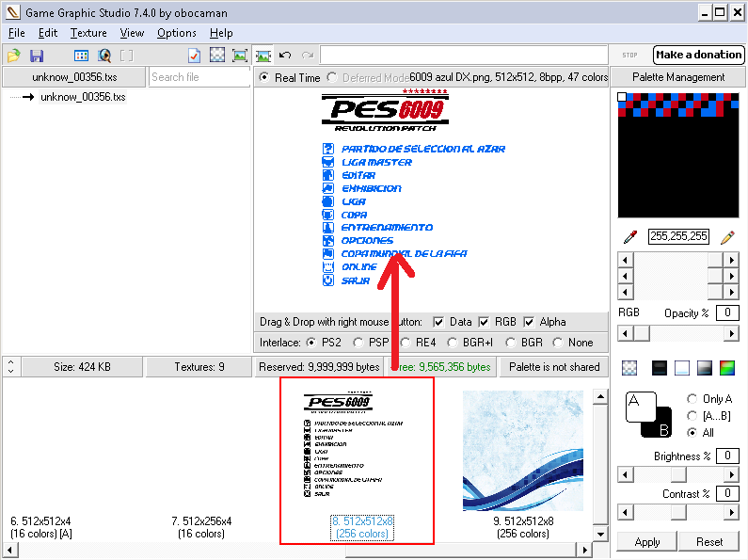Click the Opacity slider right arrow
Screen dimensions: 748x560
coord(731,333)
